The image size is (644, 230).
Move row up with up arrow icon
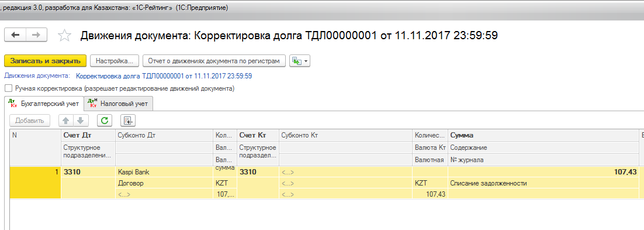[65, 121]
